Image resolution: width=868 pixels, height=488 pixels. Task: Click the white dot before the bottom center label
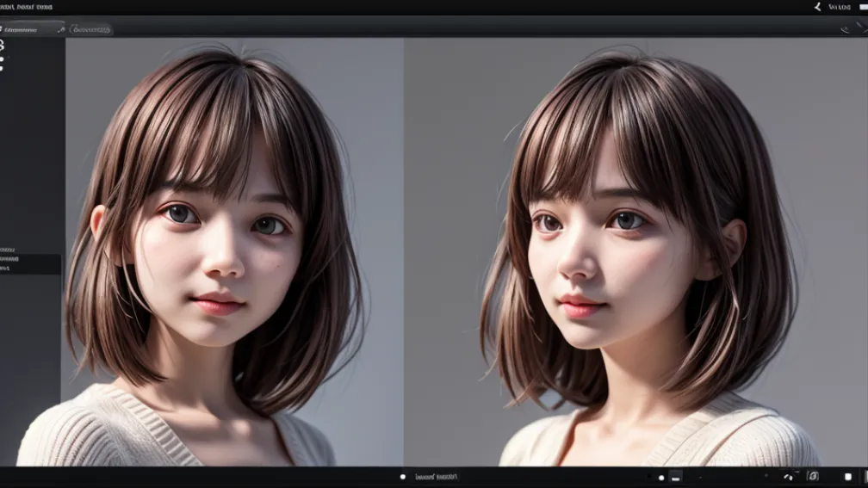402,477
